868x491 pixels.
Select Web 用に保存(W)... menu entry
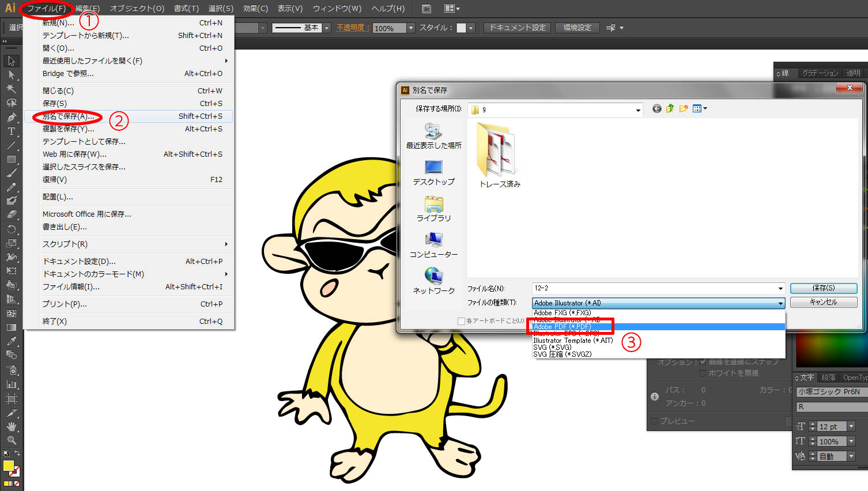129,154
